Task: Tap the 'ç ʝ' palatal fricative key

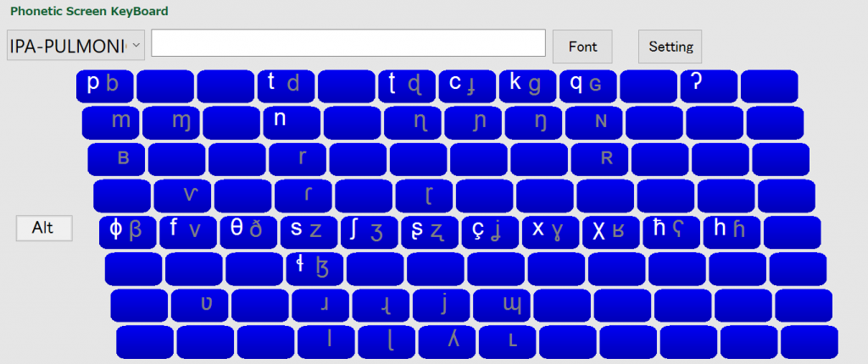Action: (490, 232)
